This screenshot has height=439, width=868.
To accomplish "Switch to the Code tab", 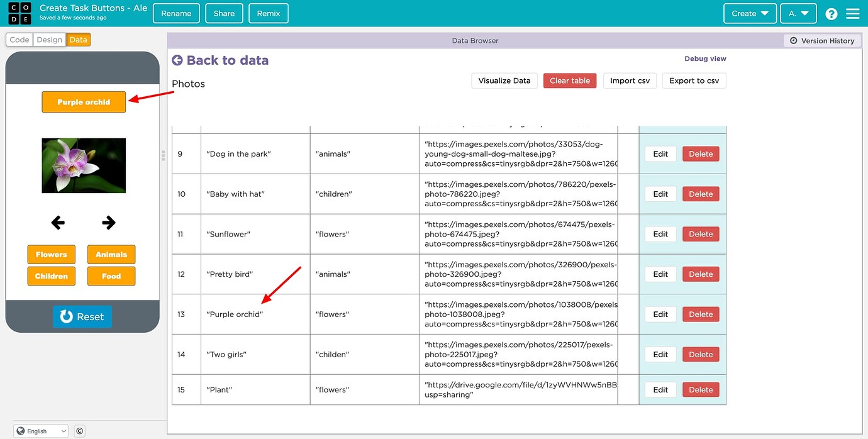I will pos(19,39).
